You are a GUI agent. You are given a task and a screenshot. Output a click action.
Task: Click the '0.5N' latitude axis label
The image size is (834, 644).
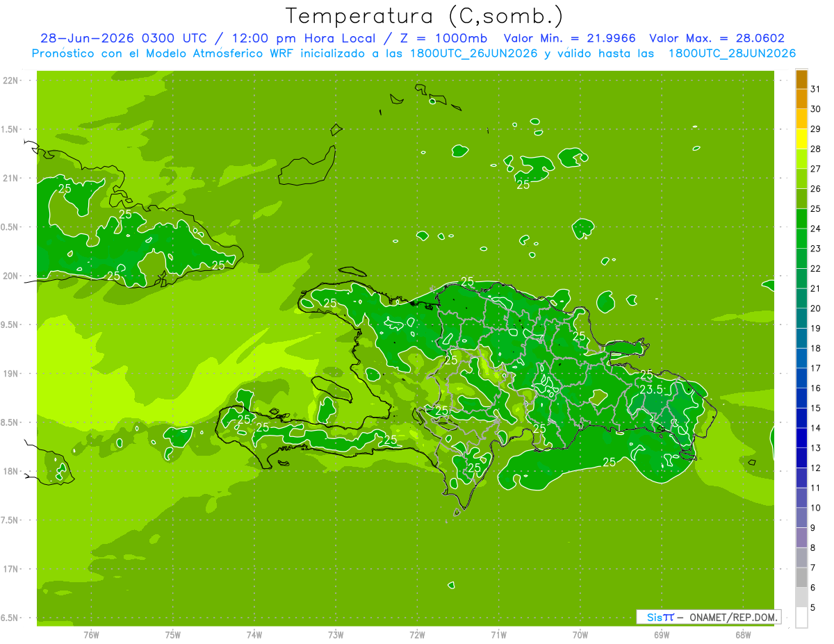click(x=10, y=227)
